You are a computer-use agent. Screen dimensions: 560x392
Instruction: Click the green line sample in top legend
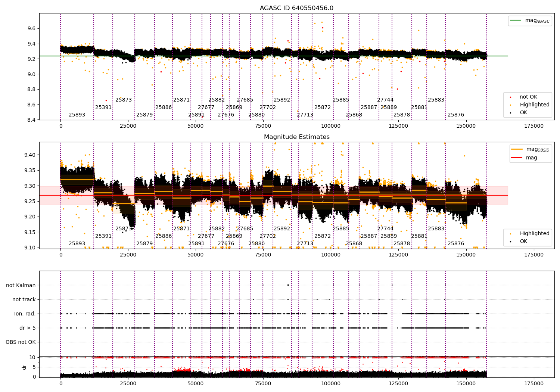[x=516, y=21]
